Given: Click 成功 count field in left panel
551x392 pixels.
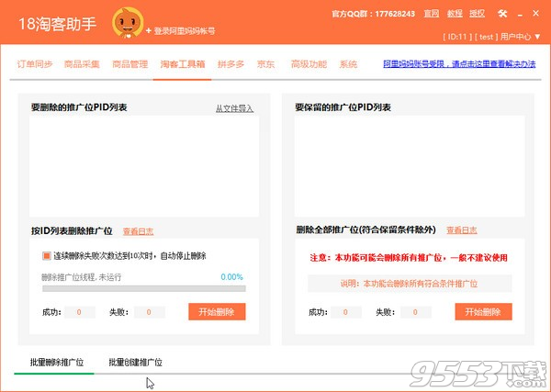Looking at the screenshot, I should (79, 312).
